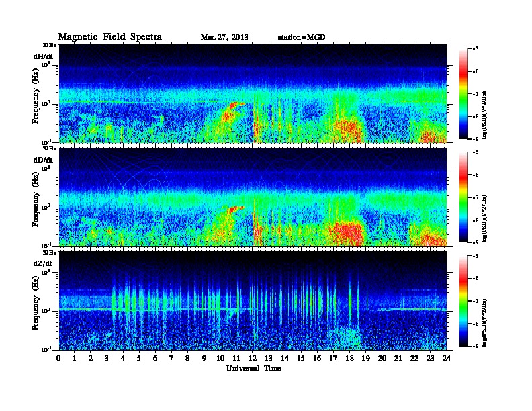Click the 'dD/dt' panel label
Screen dimensions: 532x411
[43, 160]
